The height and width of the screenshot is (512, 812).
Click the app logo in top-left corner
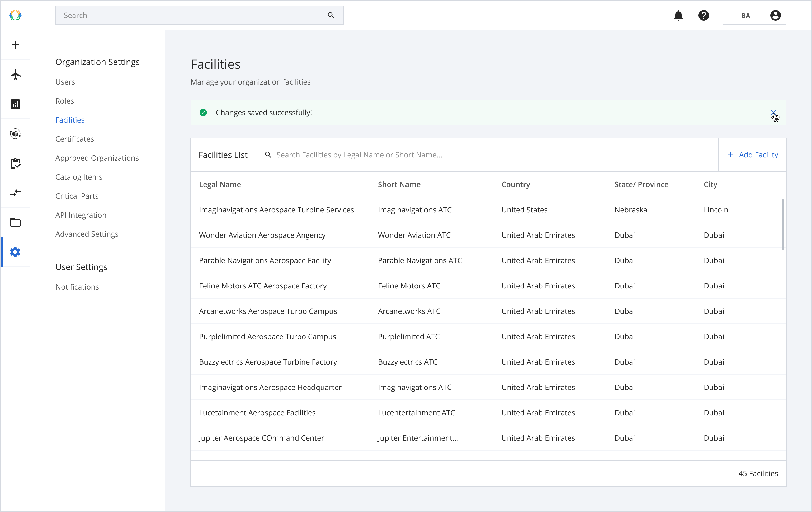click(15, 15)
